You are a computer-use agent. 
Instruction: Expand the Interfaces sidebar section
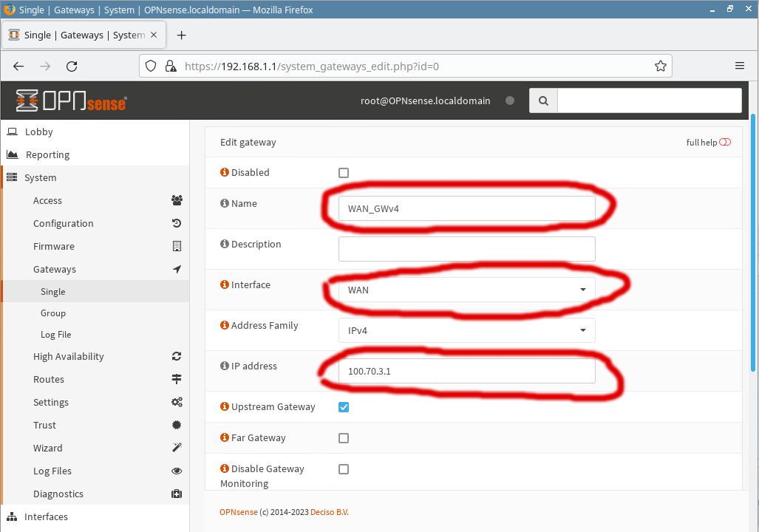point(46,516)
